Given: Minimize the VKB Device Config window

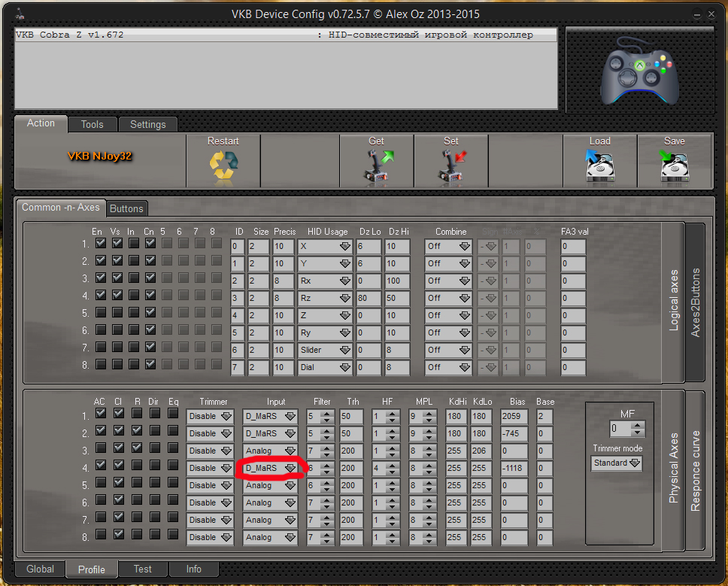Looking at the screenshot, I should coord(697,15).
